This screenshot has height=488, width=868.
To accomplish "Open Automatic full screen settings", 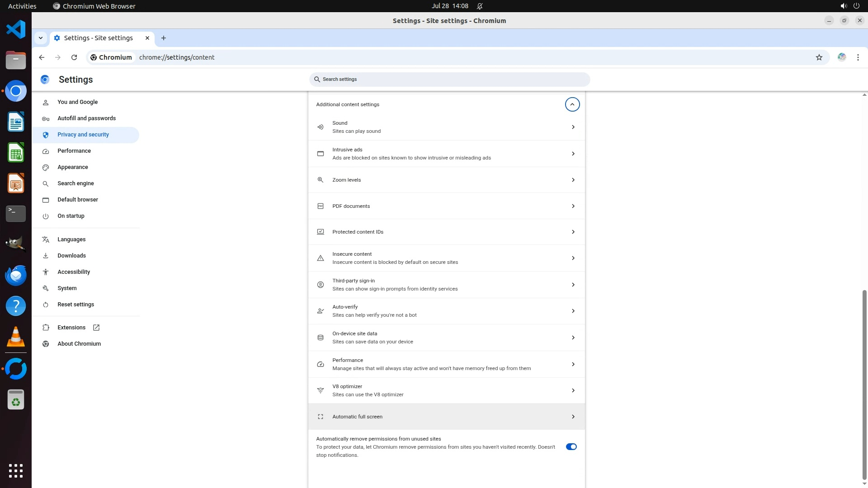I will click(446, 417).
